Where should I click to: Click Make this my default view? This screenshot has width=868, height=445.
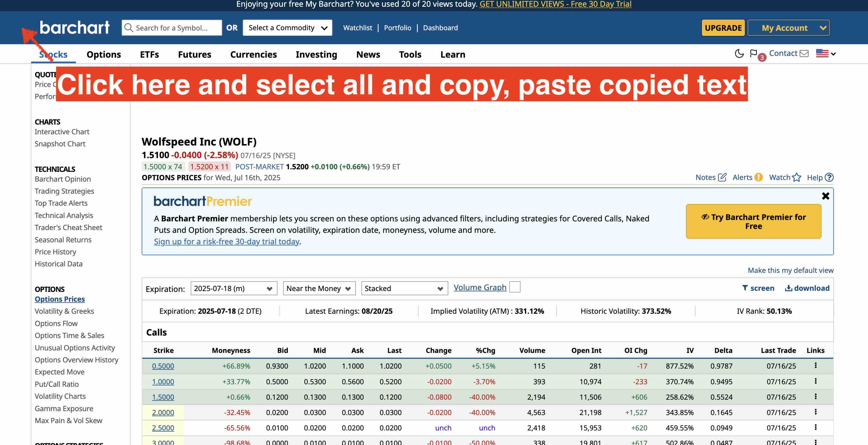point(790,270)
